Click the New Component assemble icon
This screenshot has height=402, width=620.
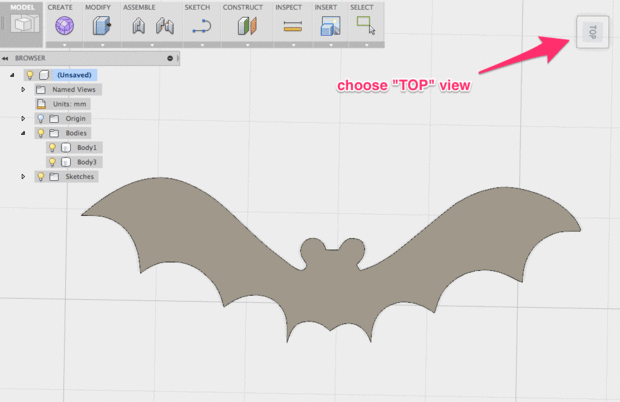pyautogui.click(x=138, y=26)
